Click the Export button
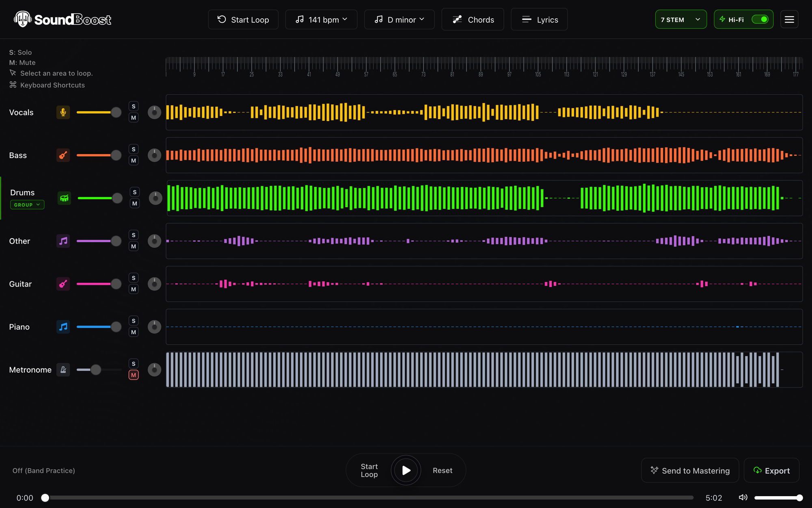The height and width of the screenshot is (508, 812). [771, 471]
